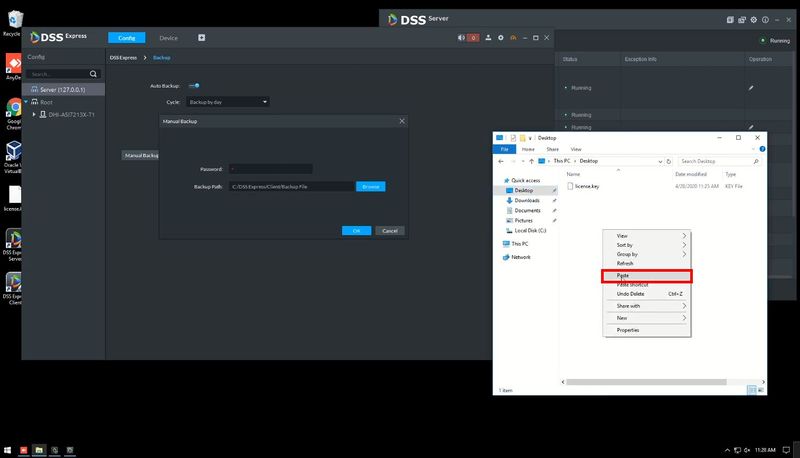
Task: Open the View ribbon tab in Explorer
Action: [576, 149]
